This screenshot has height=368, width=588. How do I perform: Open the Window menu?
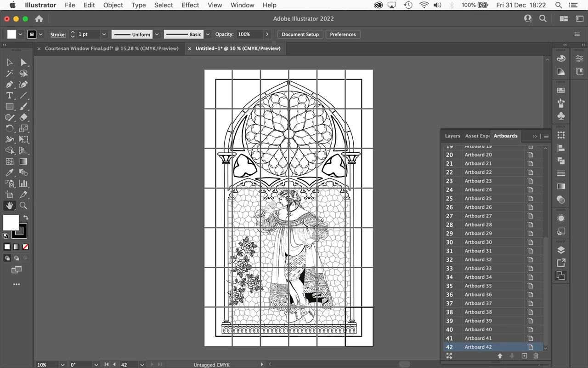click(x=242, y=5)
